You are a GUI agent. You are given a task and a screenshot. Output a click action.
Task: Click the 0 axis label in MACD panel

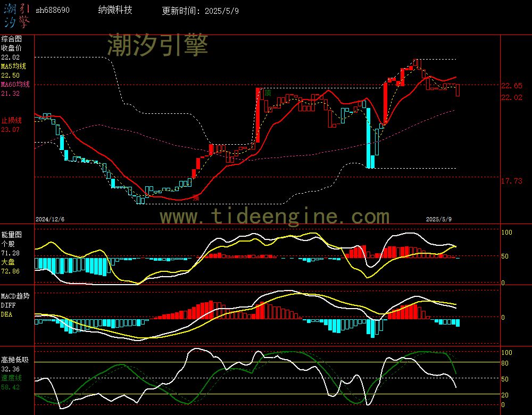503,317
